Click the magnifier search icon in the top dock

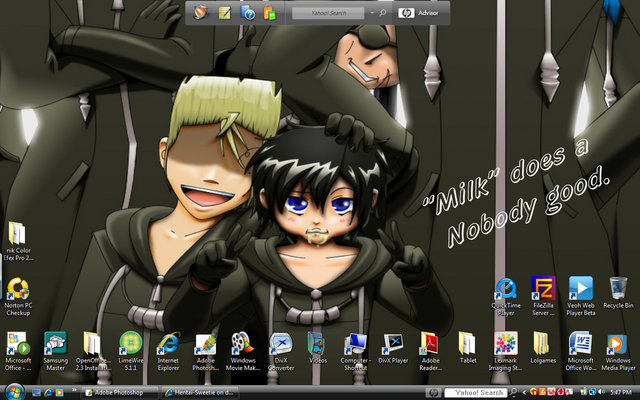point(382,13)
